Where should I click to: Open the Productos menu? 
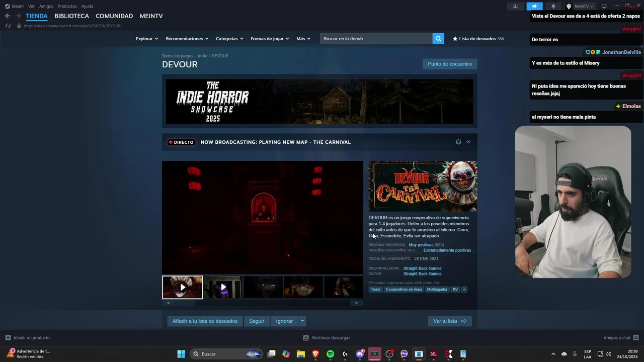pos(67,6)
